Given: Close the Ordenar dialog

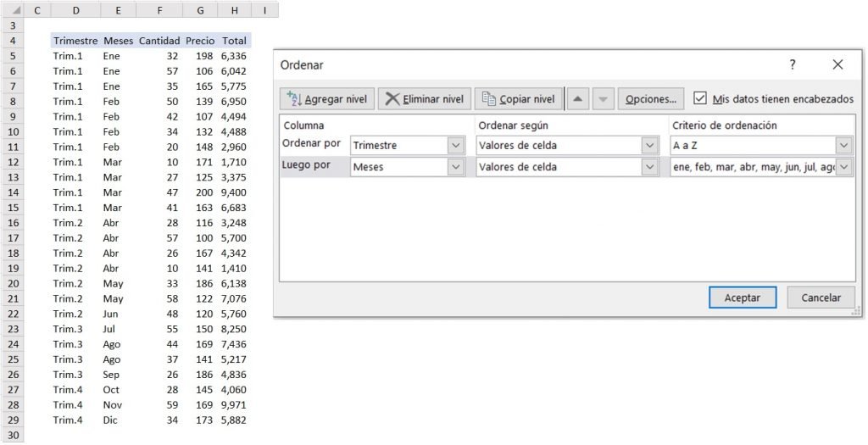Looking at the screenshot, I should tap(837, 64).
